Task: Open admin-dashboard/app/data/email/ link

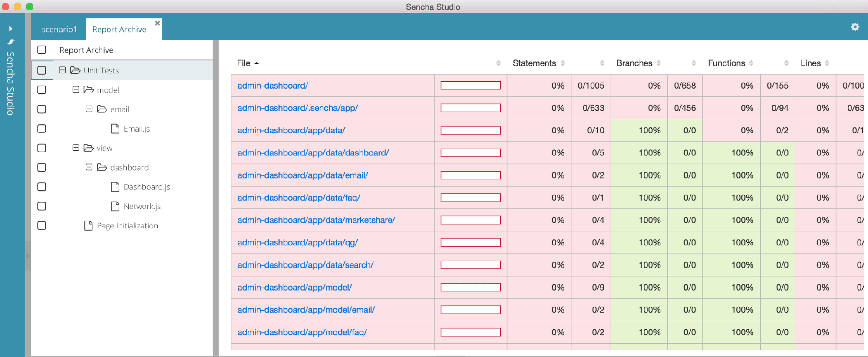Action: point(303,175)
